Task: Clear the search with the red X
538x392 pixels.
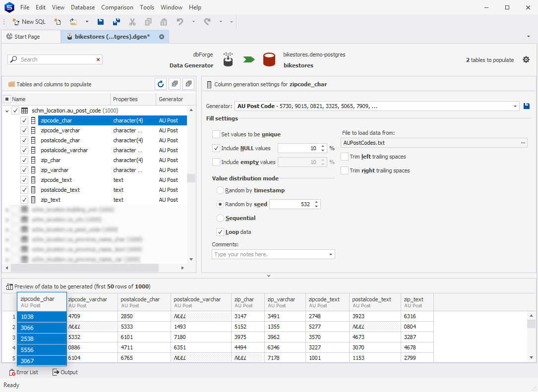Action: click(x=98, y=59)
